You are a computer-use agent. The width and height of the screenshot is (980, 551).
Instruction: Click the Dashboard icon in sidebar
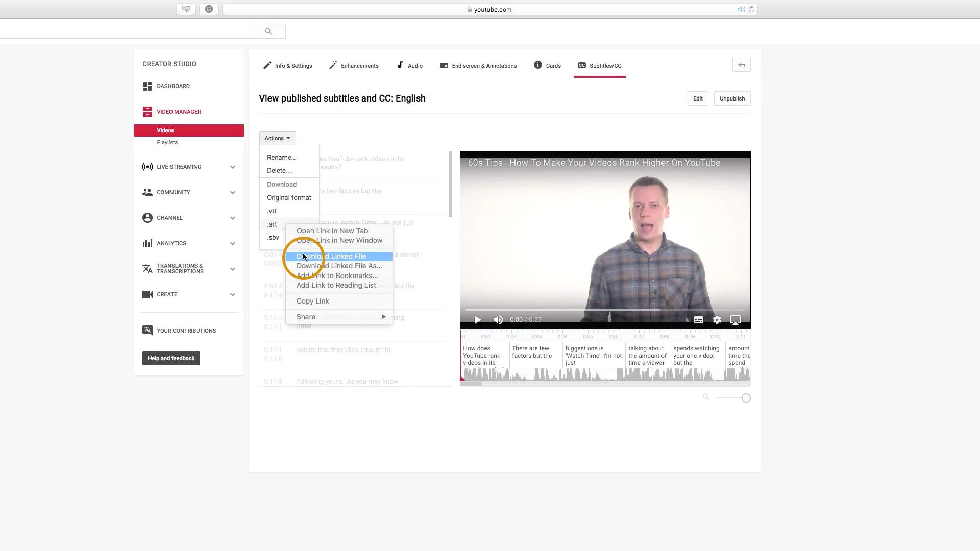(148, 86)
